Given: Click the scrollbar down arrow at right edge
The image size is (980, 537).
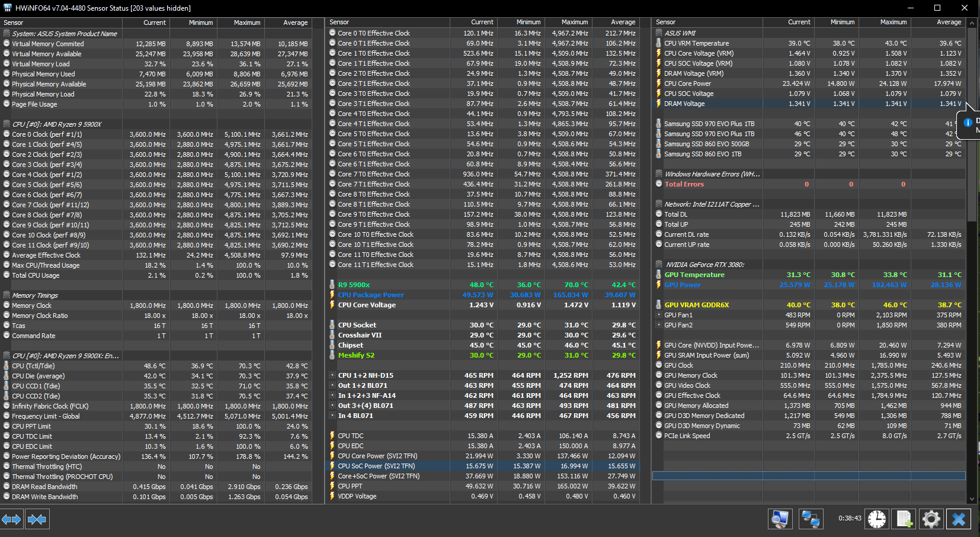Looking at the screenshot, I should click(972, 499).
